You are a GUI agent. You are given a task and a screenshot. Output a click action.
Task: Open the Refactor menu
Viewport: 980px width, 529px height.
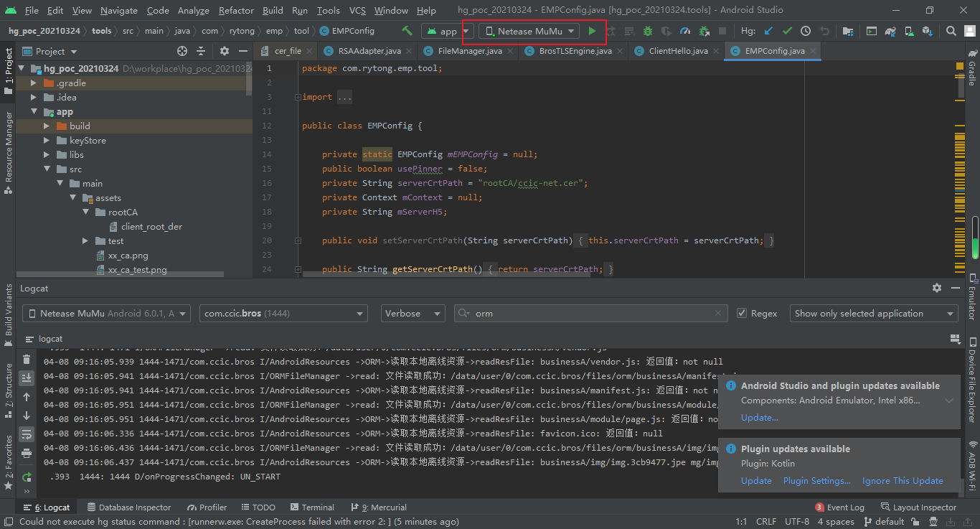(236, 10)
